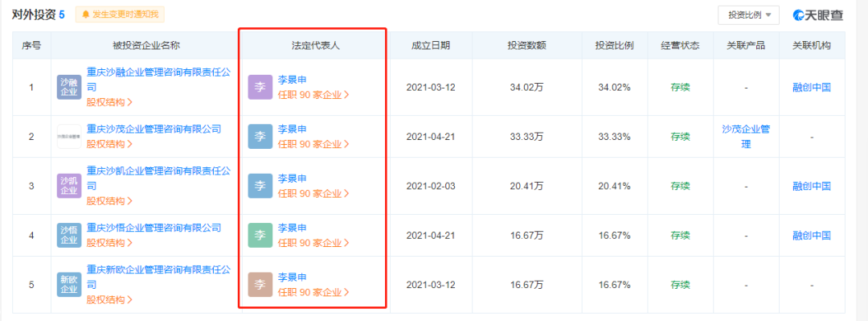Open 重庆沙悟企业管理咨询有限公司 link
Image resolution: width=868 pixels, height=321 pixels.
click(154, 228)
